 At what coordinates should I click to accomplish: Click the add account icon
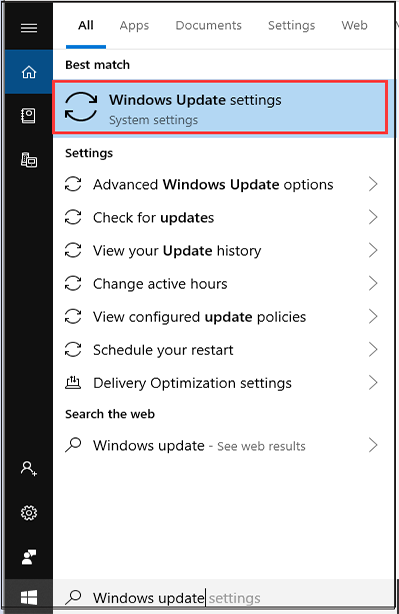[x=29, y=468]
